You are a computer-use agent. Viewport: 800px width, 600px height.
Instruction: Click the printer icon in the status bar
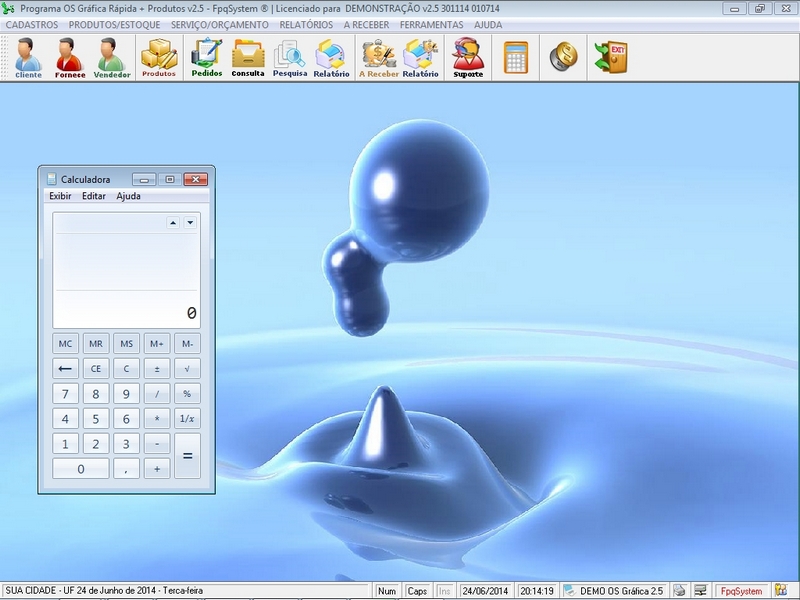(x=679, y=590)
